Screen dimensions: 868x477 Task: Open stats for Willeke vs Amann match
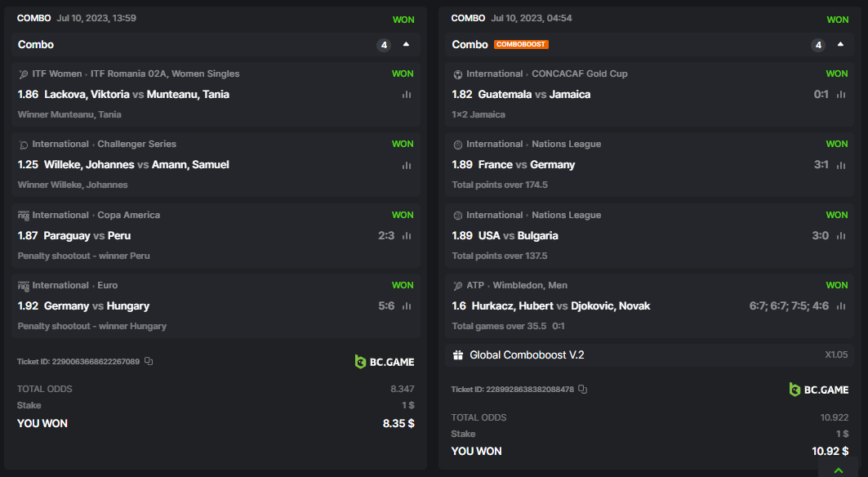click(406, 165)
